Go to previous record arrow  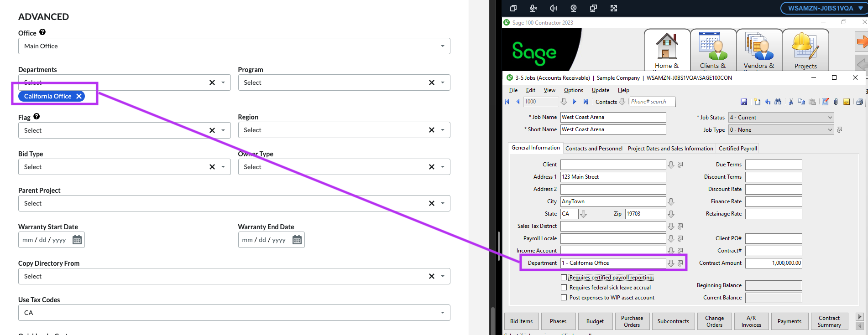[518, 102]
